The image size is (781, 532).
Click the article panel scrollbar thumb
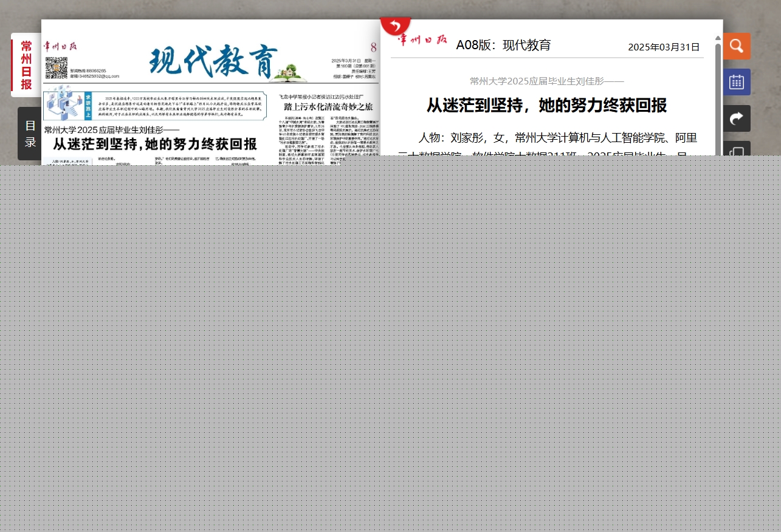coord(718,97)
